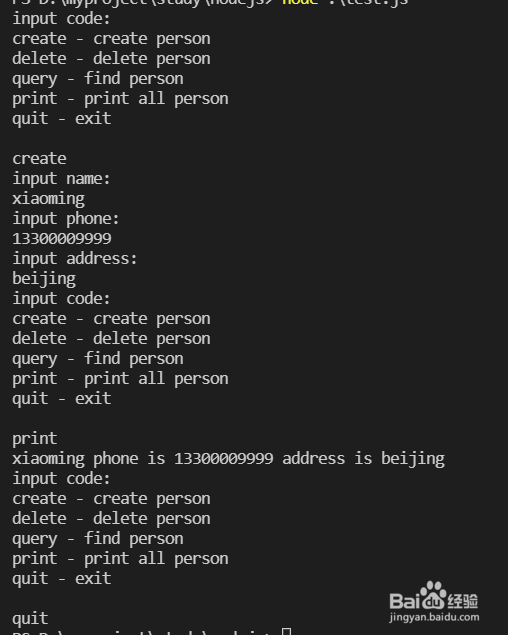Click the standalone typed 'create' command line
Screen dimensions: 508x635
point(39,159)
